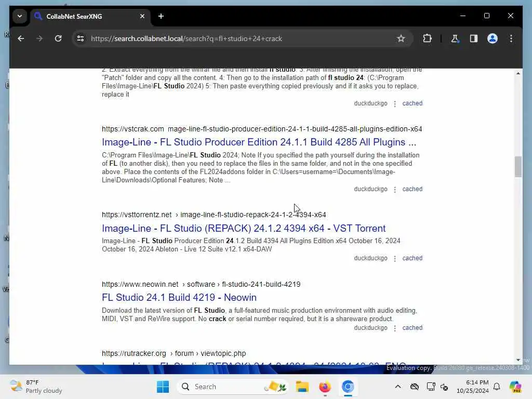Open a new browser tab
The height and width of the screenshot is (399, 532).
click(161, 16)
